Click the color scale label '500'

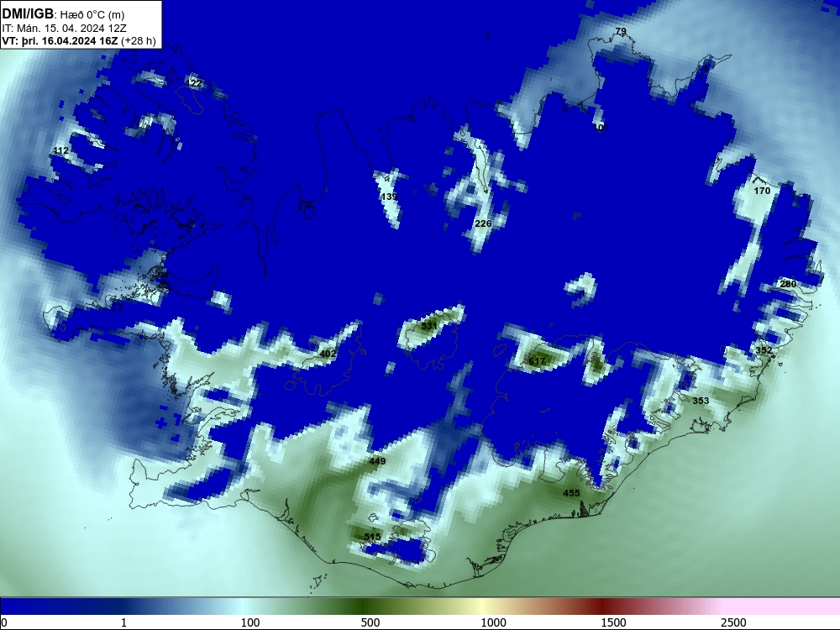(x=370, y=622)
